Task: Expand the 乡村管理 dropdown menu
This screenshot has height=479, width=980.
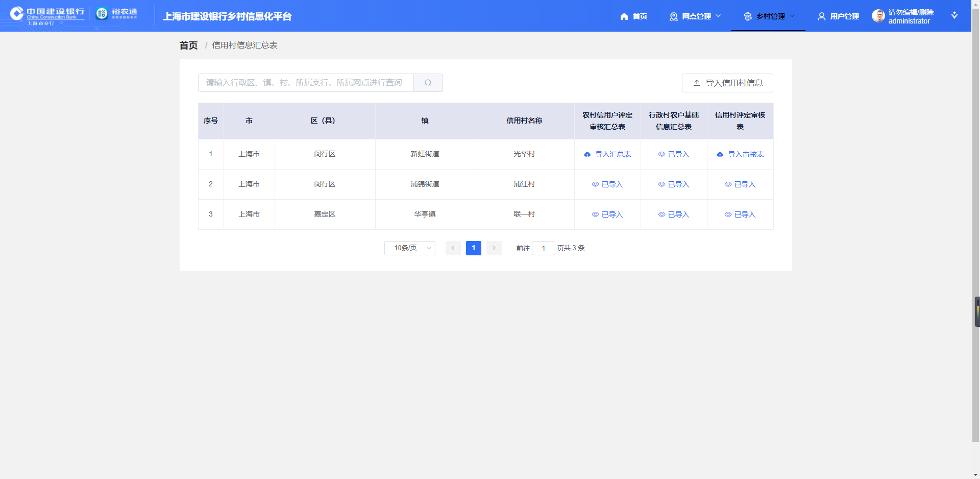Action: (x=769, y=16)
